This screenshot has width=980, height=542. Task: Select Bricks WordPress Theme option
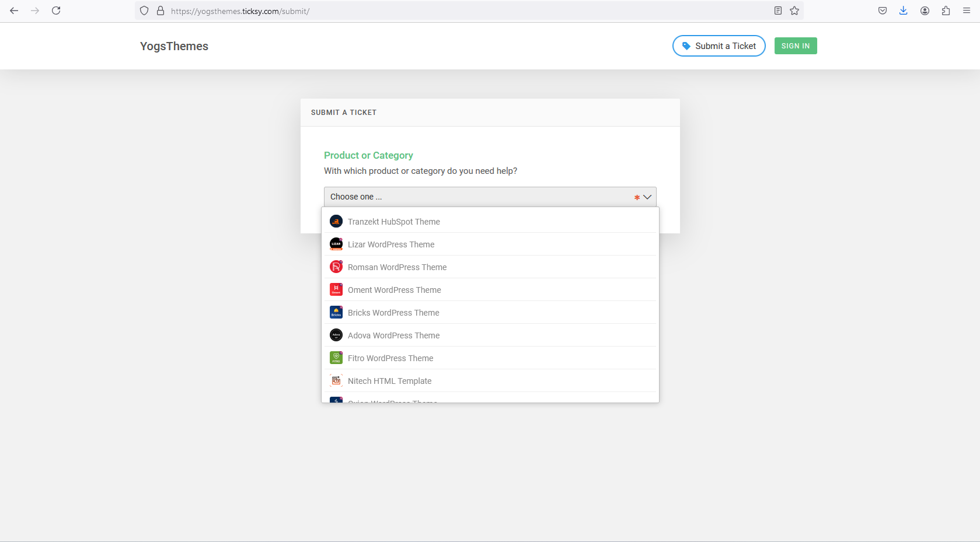click(490, 313)
